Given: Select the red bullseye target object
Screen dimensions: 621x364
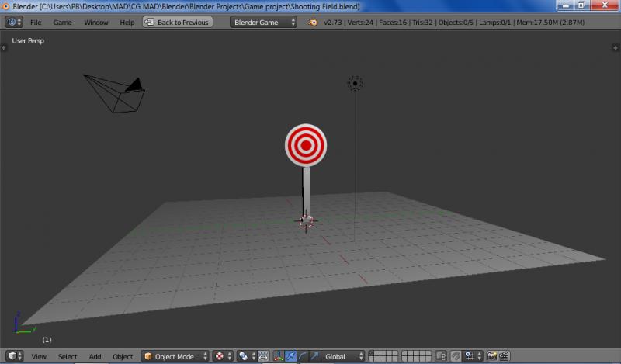Looking at the screenshot, I should pyautogui.click(x=306, y=145).
